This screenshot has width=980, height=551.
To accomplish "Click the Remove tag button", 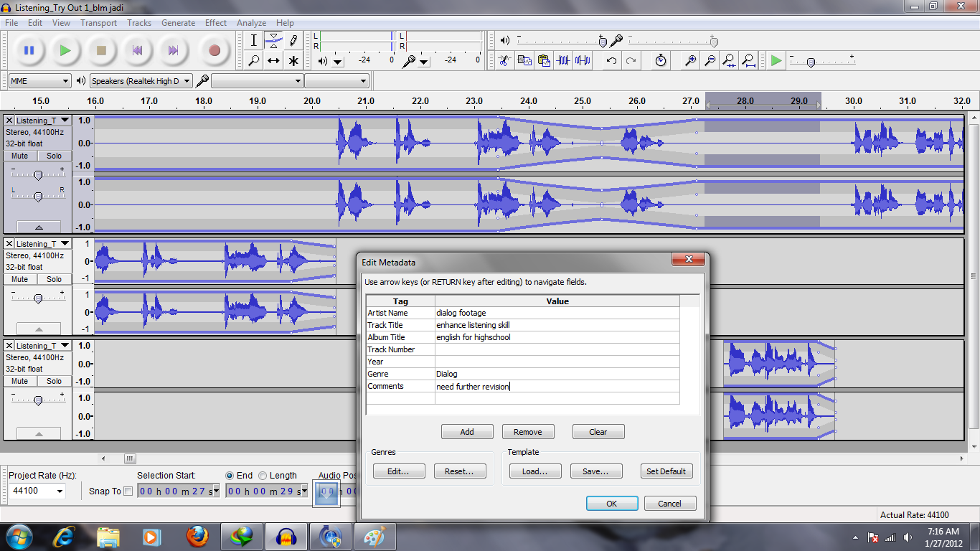I will click(x=527, y=432).
